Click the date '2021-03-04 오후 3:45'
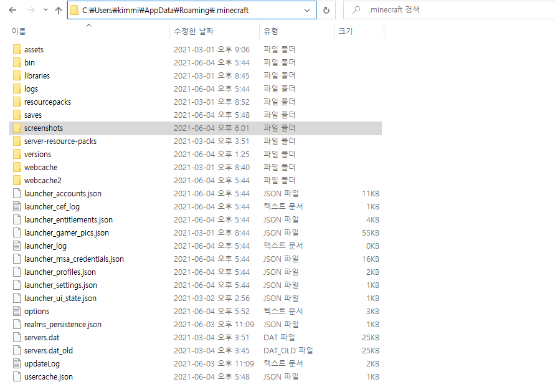The height and width of the screenshot is (392, 555). [212, 351]
